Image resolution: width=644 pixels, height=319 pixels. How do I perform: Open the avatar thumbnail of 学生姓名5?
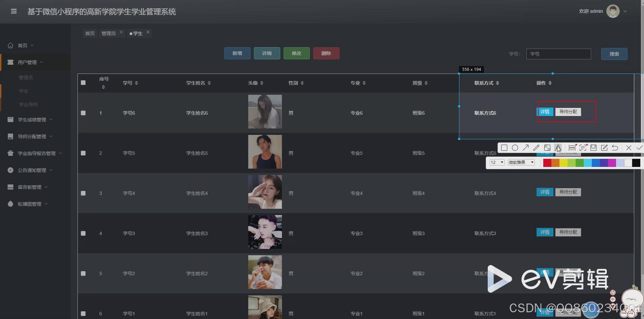pyautogui.click(x=265, y=152)
